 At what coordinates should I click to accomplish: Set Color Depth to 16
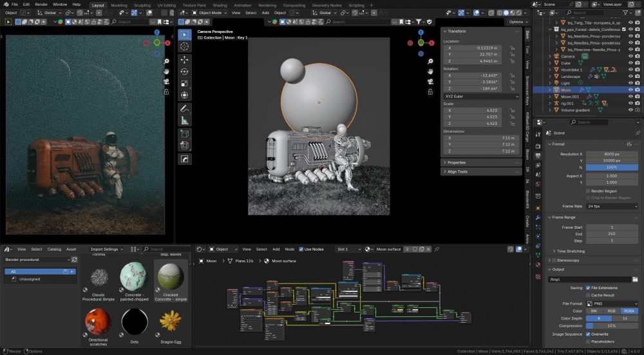[625, 318]
